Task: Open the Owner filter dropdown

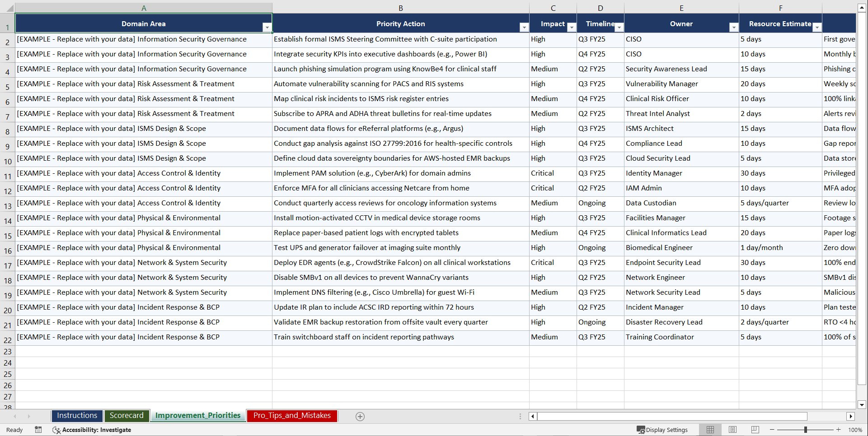Action: (x=733, y=27)
